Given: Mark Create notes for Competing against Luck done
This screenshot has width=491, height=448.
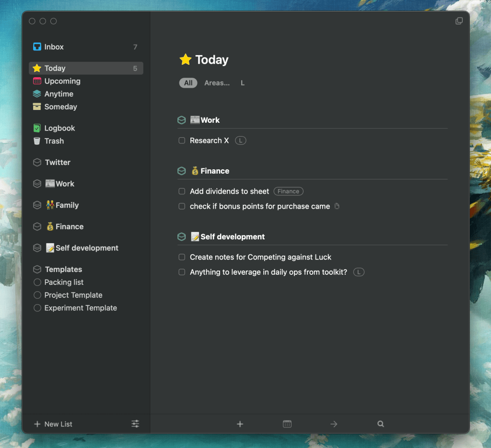Looking at the screenshot, I should [x=182, y=257].
